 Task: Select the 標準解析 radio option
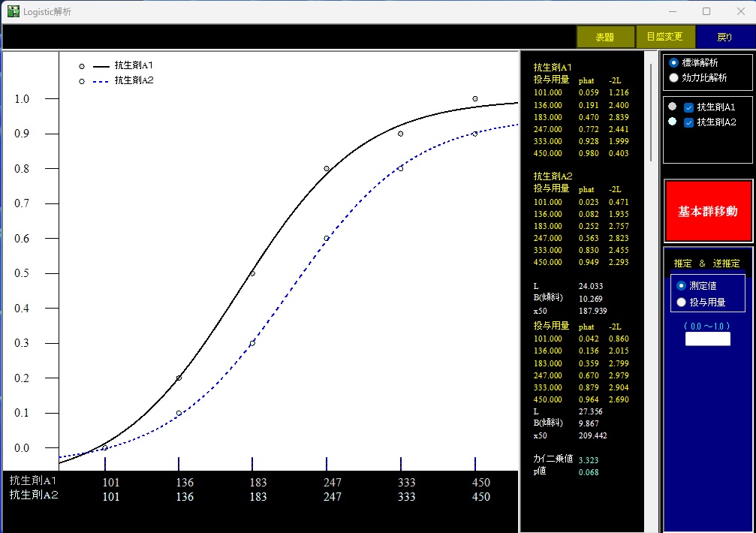tap(674, 63)
